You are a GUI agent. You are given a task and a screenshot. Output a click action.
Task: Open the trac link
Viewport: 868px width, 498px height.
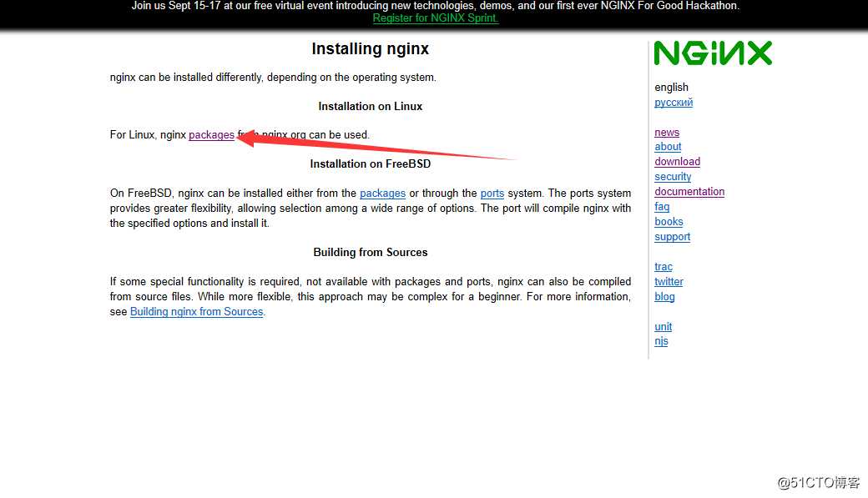664,267
